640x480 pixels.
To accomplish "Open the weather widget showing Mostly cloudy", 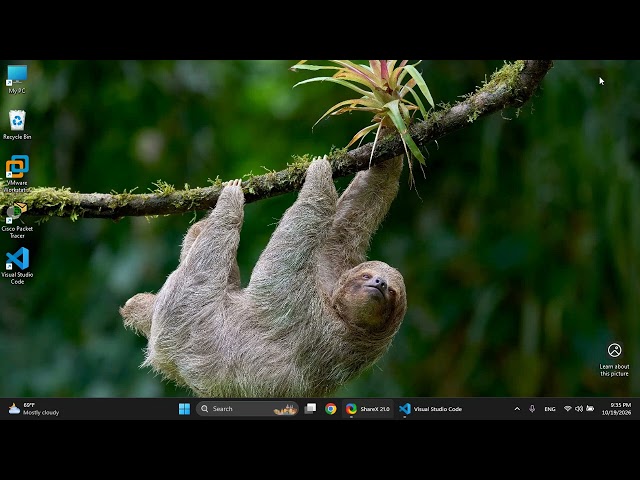I will click(x=33, y=409).
